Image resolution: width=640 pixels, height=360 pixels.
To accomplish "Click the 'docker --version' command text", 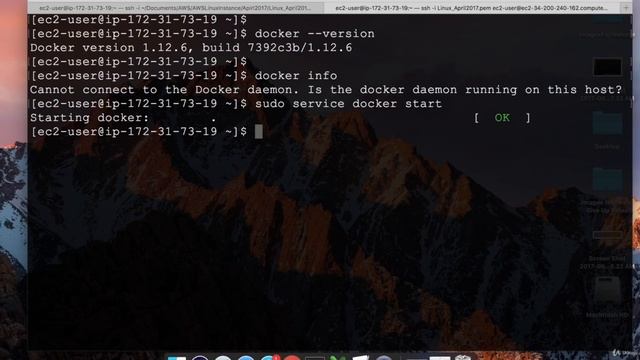I will point(314,34).
